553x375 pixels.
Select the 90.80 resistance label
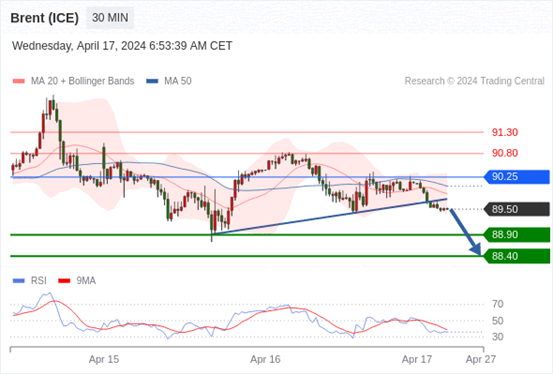click(505, 153)
